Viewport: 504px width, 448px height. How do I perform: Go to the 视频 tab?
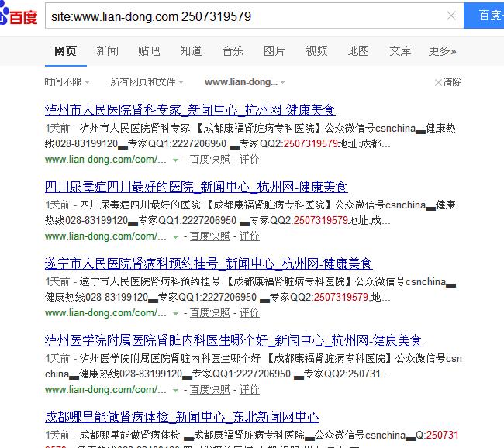coord(316,51)
